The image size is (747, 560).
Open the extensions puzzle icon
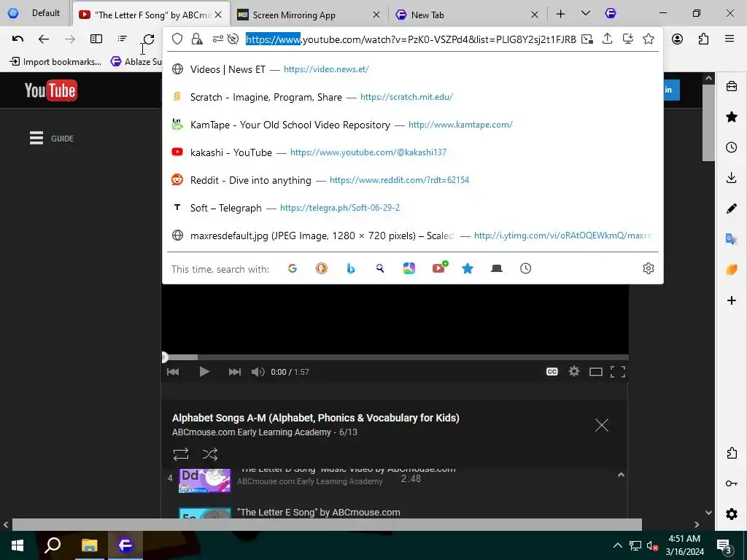704,39
